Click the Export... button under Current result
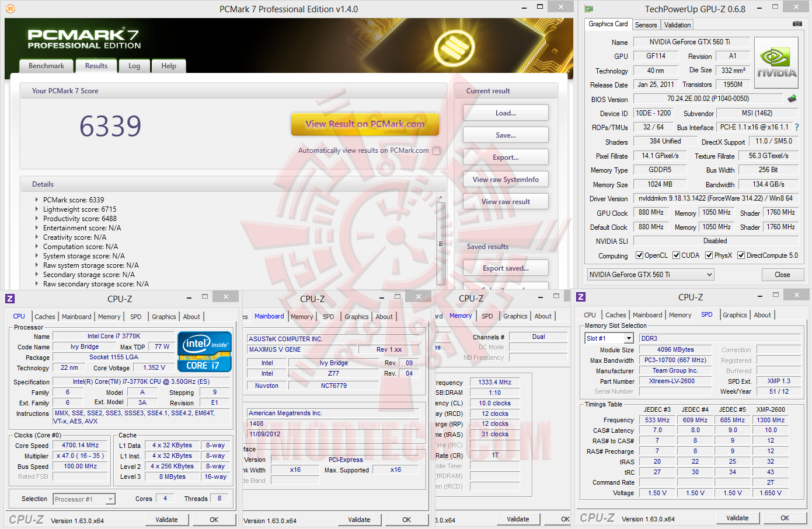Image resolution: width=812 pixels, height=529 pixels. [506, 157]
